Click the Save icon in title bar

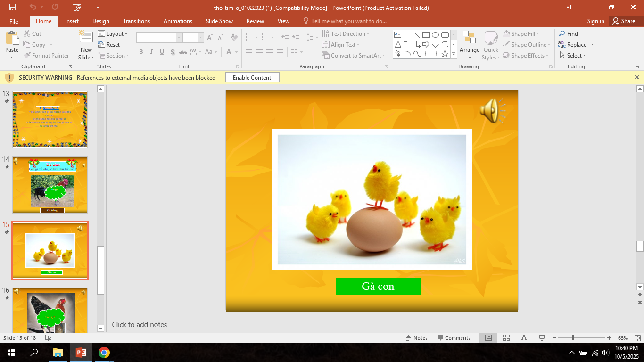13,7
